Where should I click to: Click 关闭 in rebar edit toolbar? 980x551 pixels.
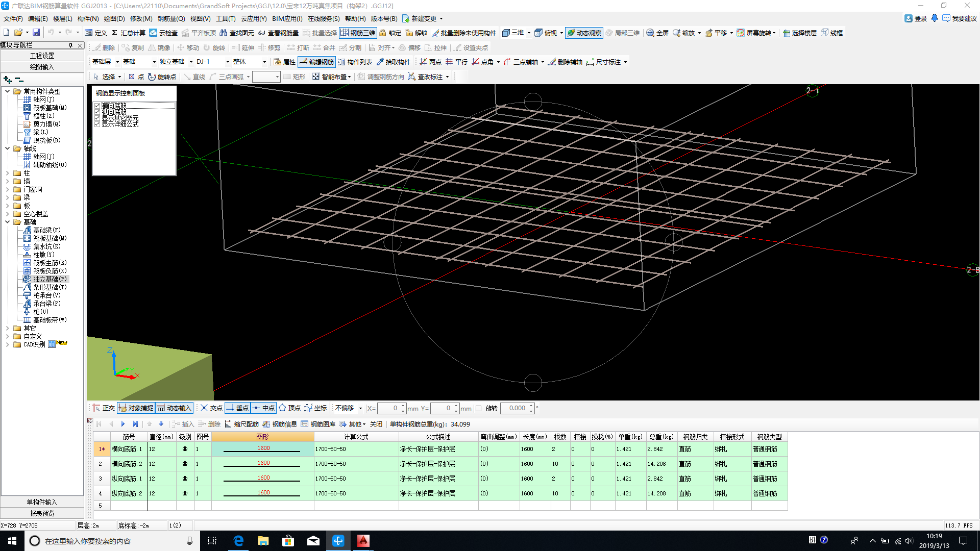[x=376, y=424]
